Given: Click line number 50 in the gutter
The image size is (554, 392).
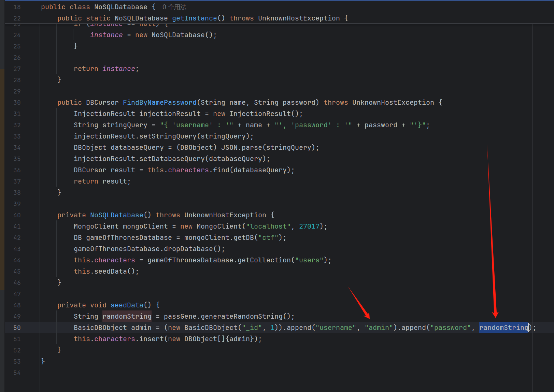Looking at the screenshot, I should 17,328.
